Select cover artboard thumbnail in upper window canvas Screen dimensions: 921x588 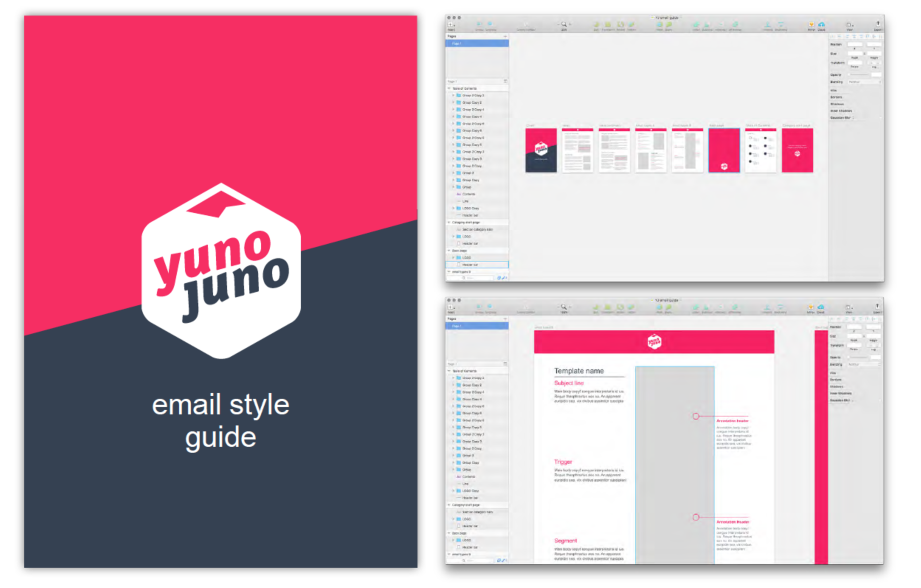[x=541, y=150]
